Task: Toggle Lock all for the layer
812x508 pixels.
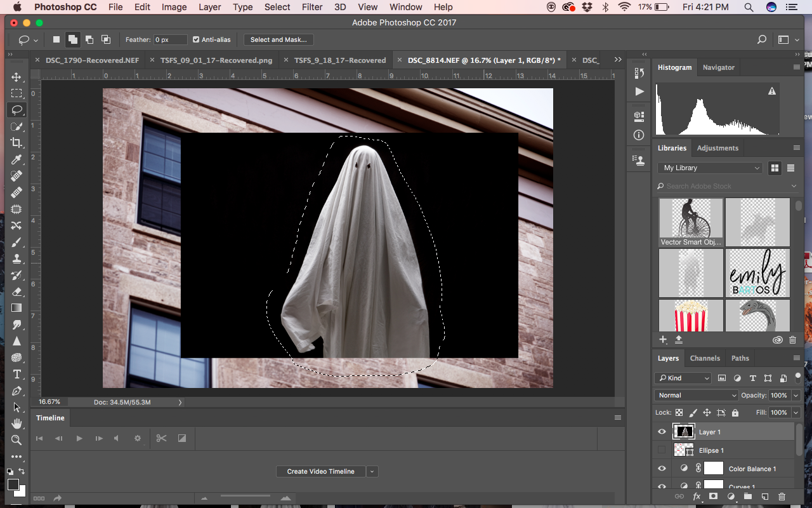Action: pos(735,413)
